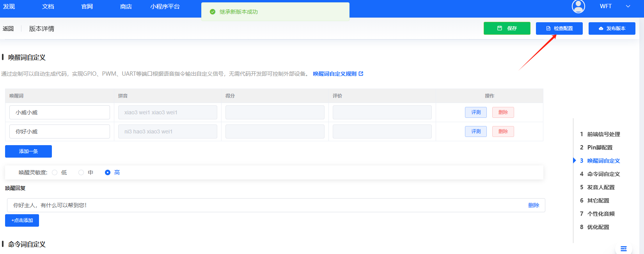Click 返回 to go back

[8, 28]
